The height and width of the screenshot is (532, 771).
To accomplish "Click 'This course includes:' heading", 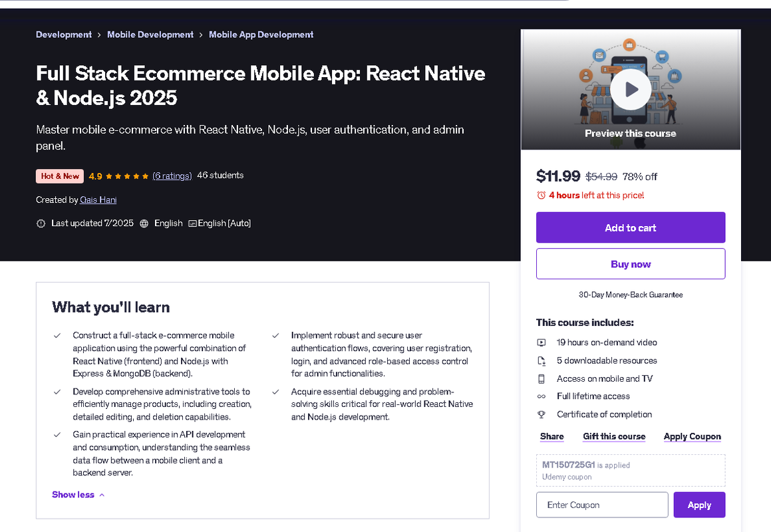I will click(x=585, y=323).
